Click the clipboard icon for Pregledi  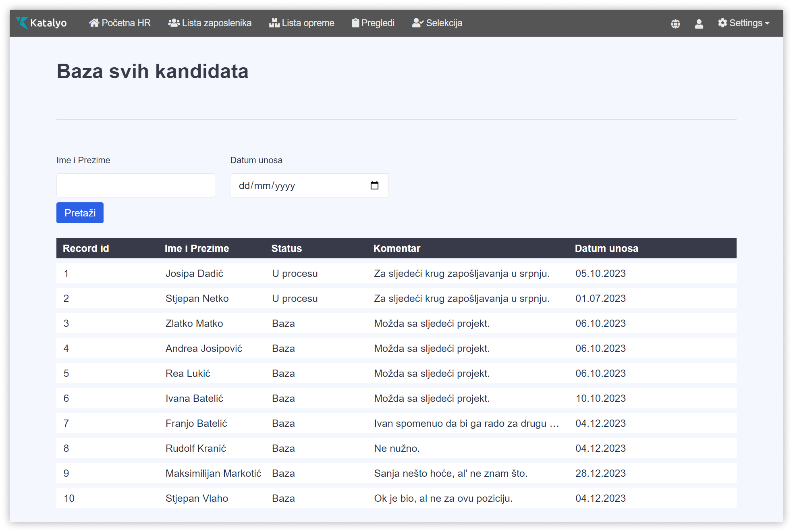pyautogui.click(x=355, y=23)
